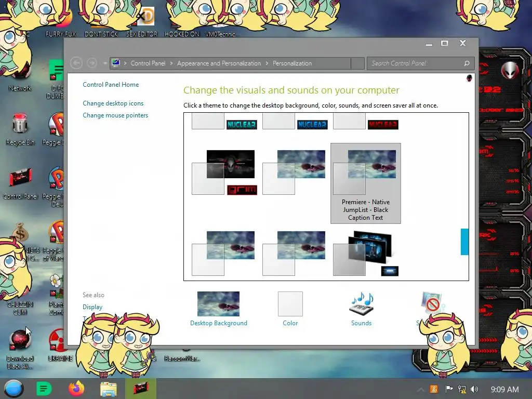
Task: Open the green notes app on taskbar
Action: point(44,389)
